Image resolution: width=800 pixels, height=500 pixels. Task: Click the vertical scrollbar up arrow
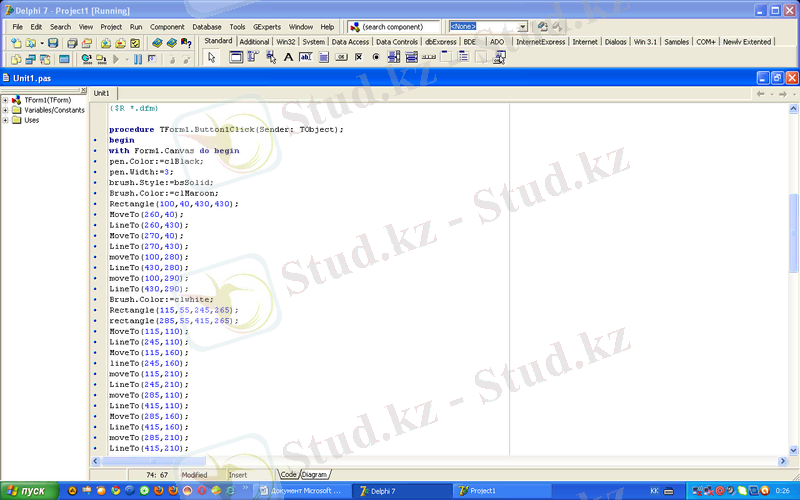793,108
